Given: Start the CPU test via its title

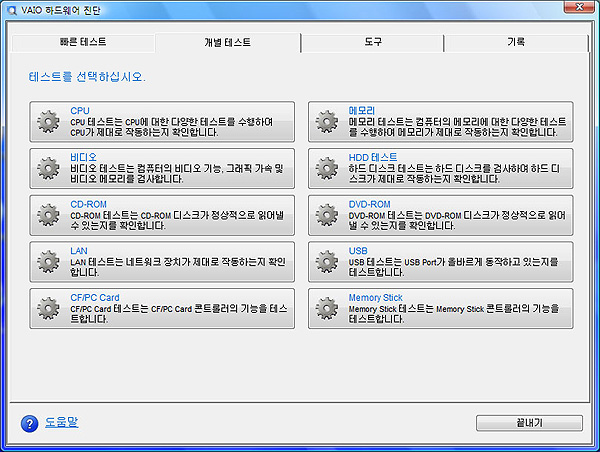Looking at the screenshot, I should (80, 111).
